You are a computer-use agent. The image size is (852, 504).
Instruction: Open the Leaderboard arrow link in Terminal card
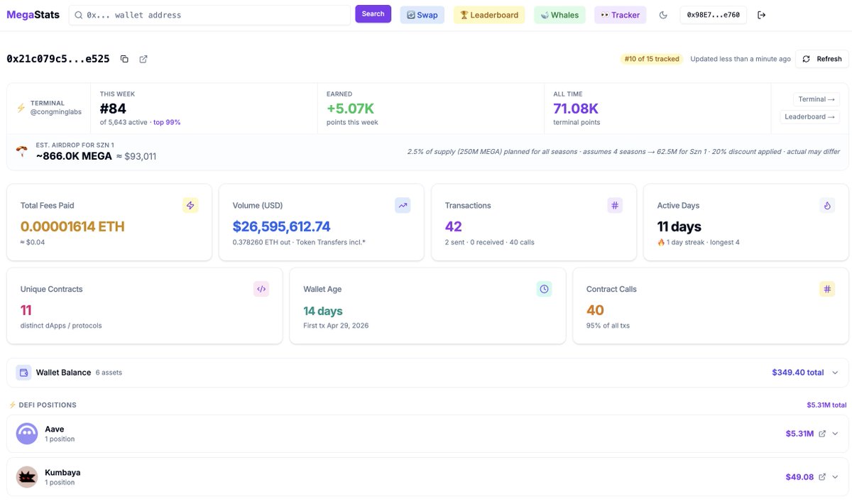pyautogui.click(x=810, y=117)
